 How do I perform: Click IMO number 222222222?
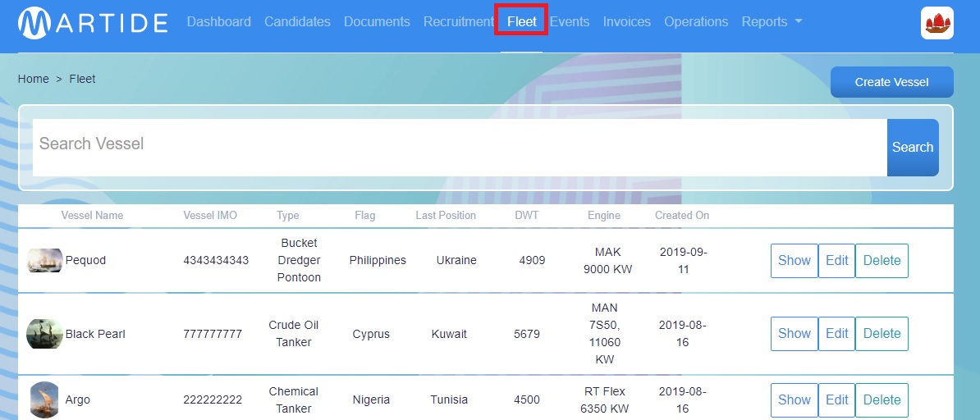click(x=213, y=400)
